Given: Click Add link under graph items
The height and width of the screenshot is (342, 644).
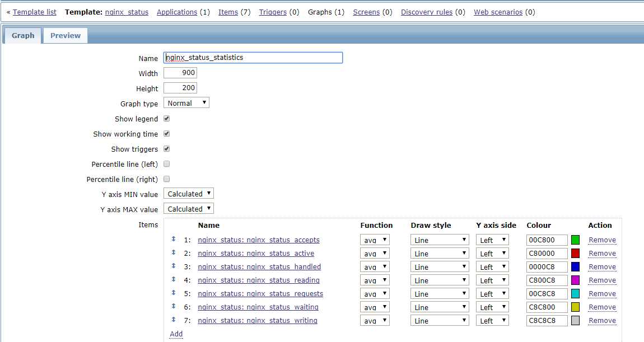Looking at the screenshot, I should (x=176, y=334).
